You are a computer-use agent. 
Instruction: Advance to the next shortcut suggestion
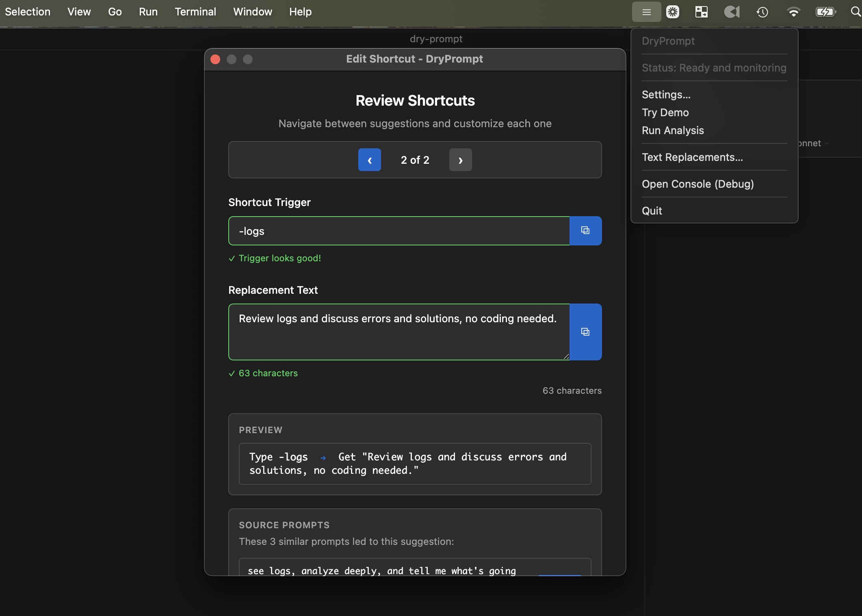[460, 160]
